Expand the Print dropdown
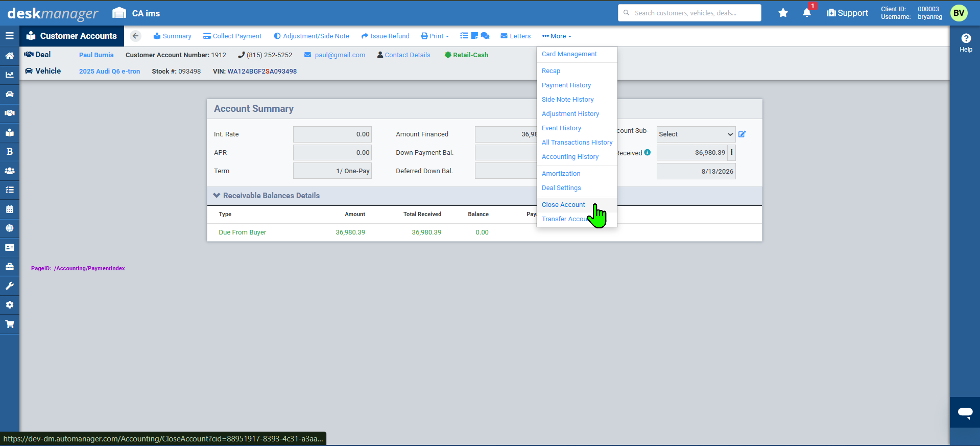The image size is (980, 446). click(x=435, y=36)
